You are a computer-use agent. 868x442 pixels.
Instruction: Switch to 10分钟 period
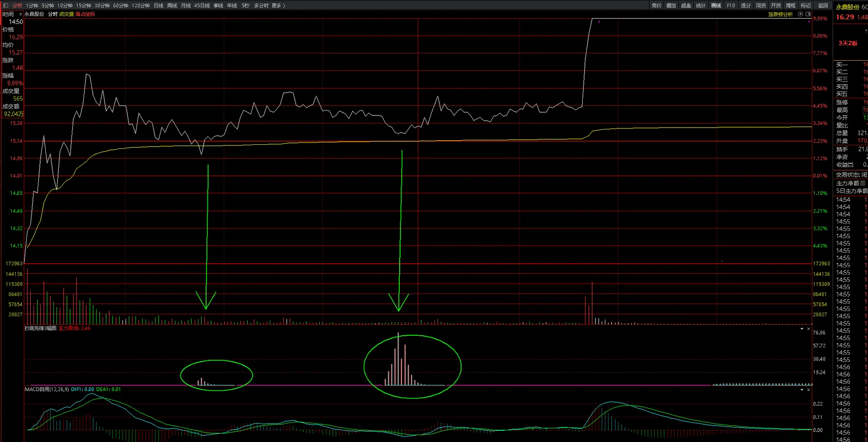[65, 5]
